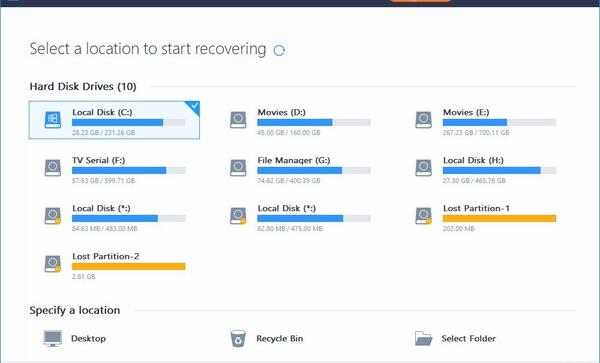Click the Hard Disk Drives (10) heading

(x=83, y=86)
